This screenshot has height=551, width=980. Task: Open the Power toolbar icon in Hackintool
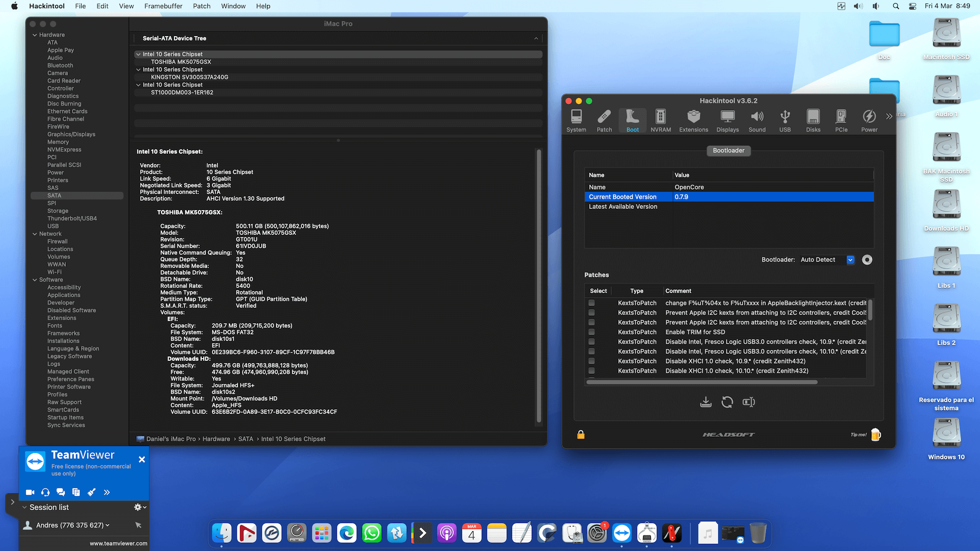coord(869,121)
